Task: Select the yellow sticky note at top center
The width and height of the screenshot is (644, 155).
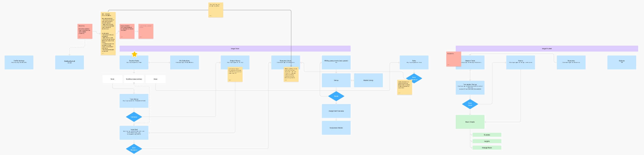Action: 216,10
